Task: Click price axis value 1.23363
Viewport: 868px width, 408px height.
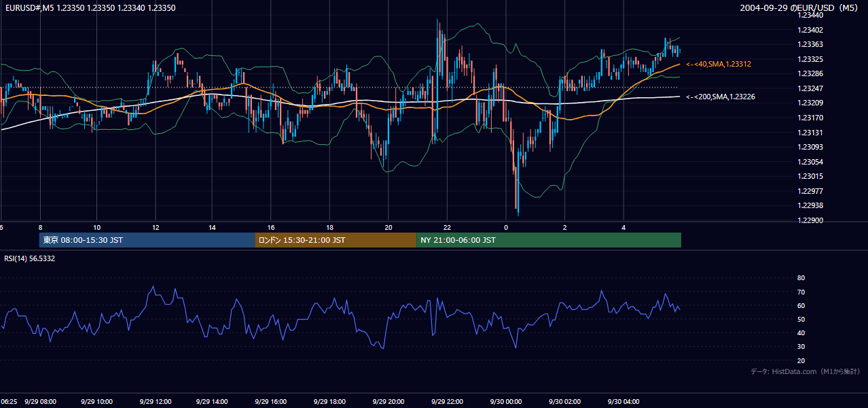Action: pyautogui.click(x=810, y=44)
